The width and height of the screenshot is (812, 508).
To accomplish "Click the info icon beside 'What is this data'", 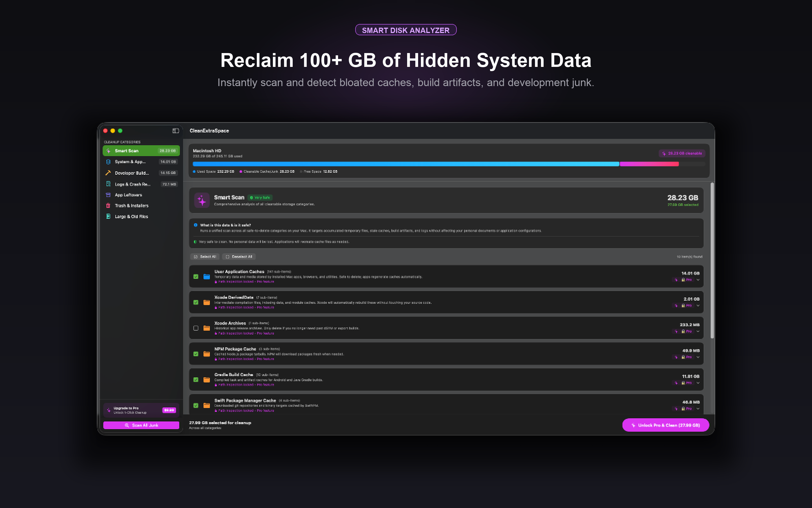I will pyautogui.click(x=196, y=225).
